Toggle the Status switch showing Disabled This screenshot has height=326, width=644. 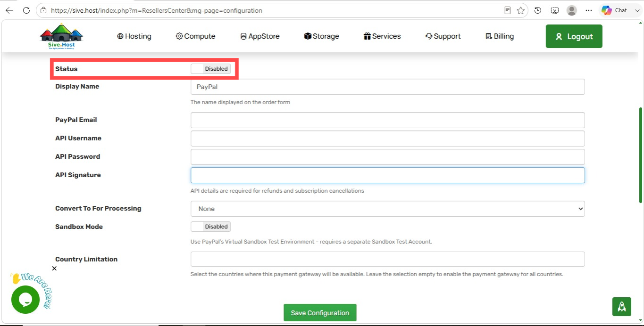click(x=211, y=69)
